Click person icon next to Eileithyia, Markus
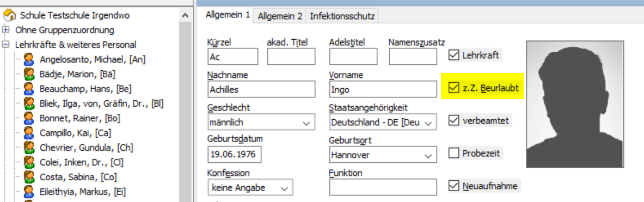644x202 pixels. pos(29,191)
